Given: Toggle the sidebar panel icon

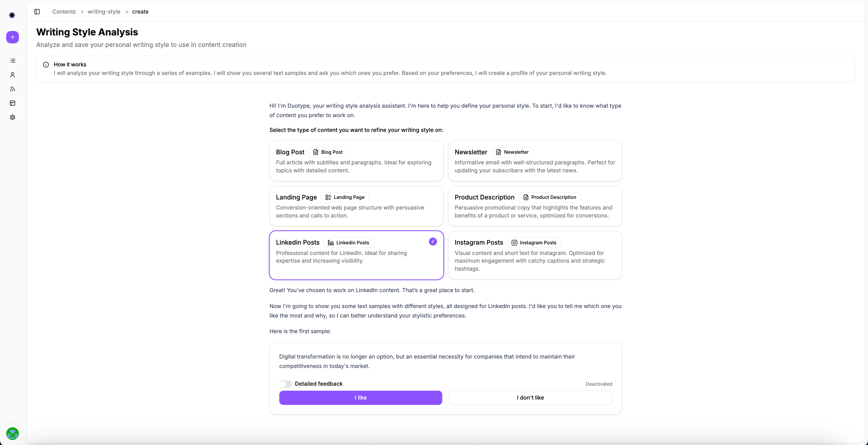Looking at the screenshot, I should click(37, 12).
